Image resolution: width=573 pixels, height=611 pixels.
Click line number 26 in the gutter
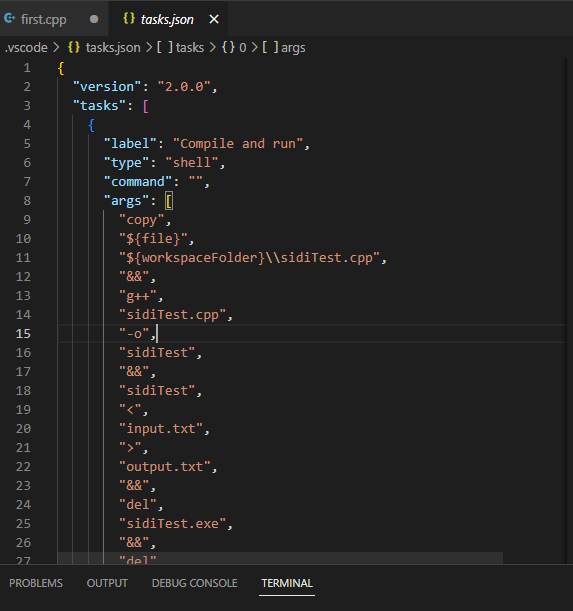[23, 542]
